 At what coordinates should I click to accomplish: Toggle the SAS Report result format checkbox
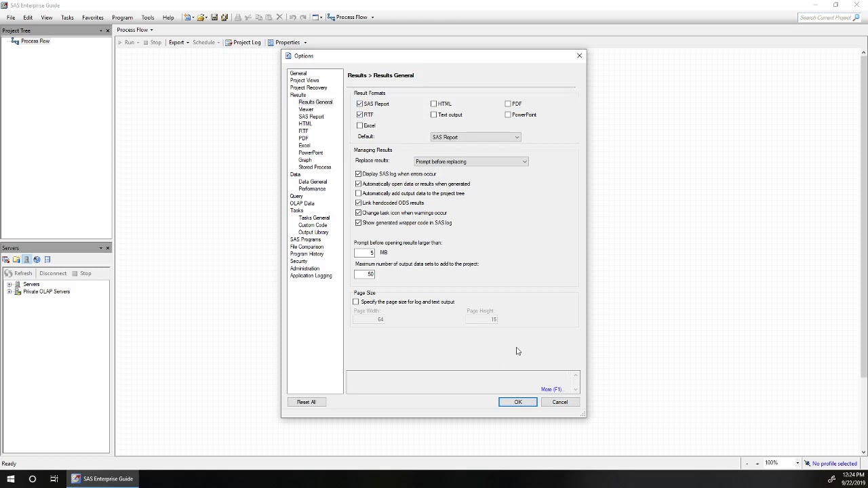(x=359, y=104)
